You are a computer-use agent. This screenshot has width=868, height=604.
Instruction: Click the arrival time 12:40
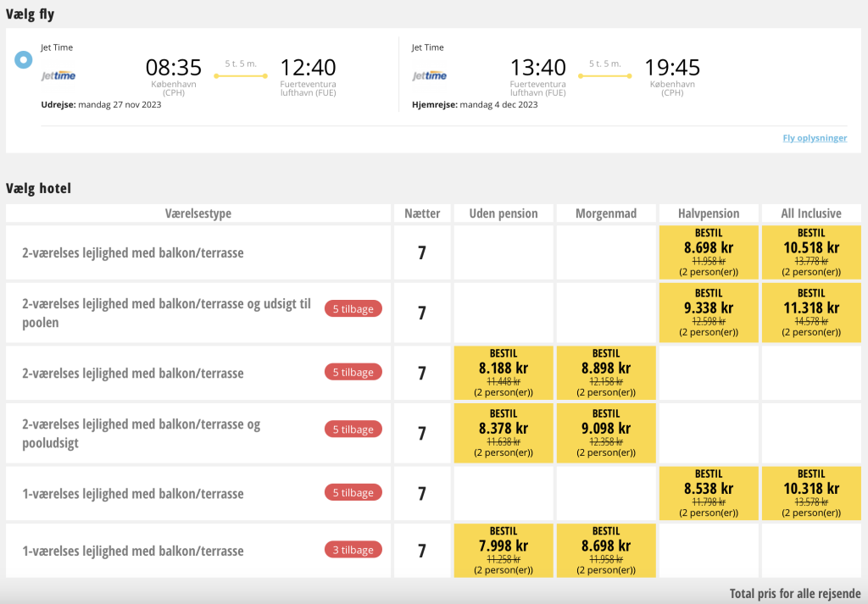(308, 68)
